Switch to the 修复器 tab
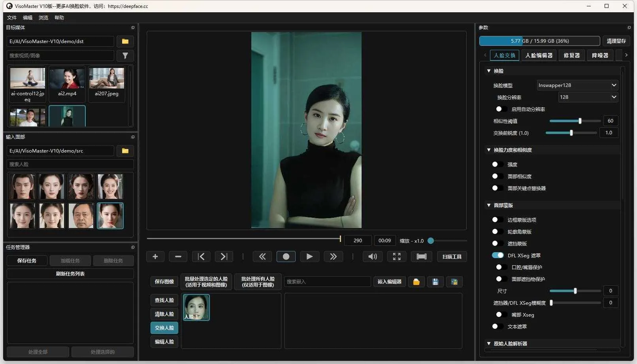 (572, 55)
